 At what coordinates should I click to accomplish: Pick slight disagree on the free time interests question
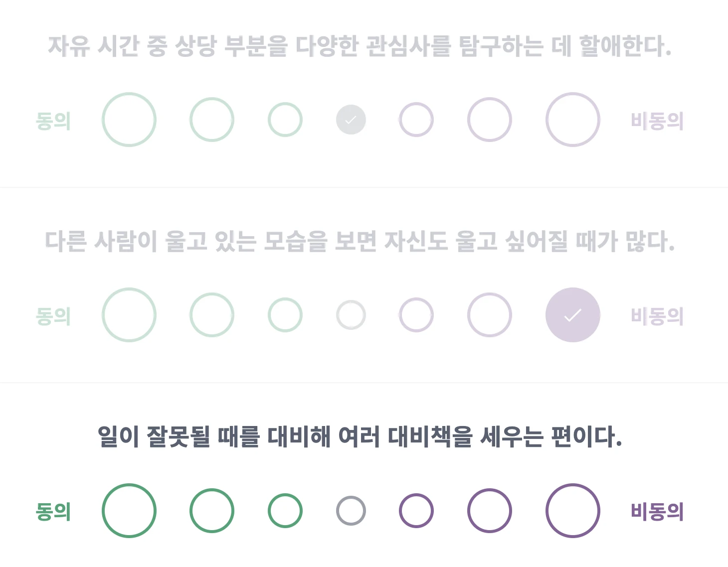click(x=416, y=120)
